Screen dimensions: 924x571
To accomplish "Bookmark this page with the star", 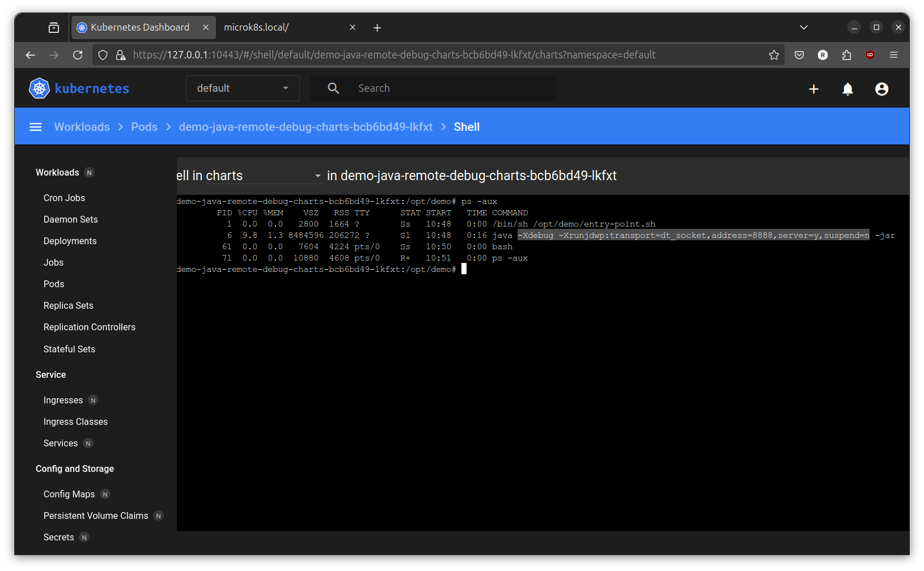I will [774, 55].
